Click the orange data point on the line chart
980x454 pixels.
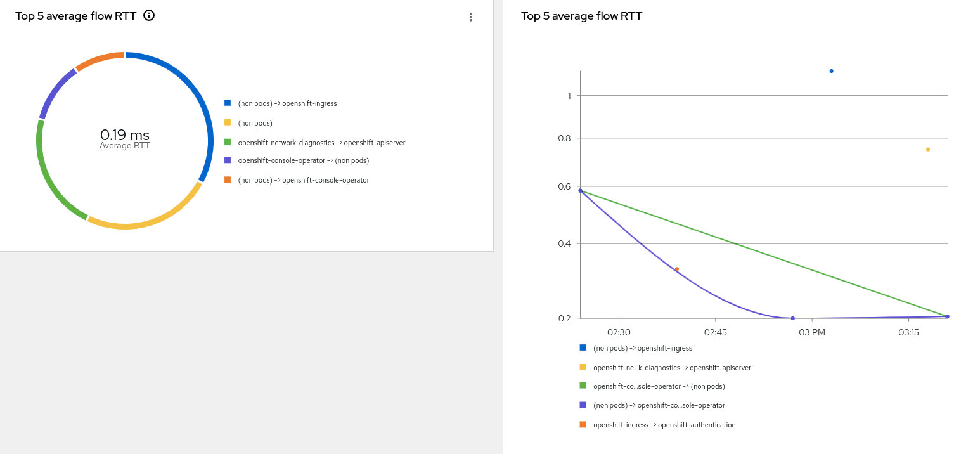[x=676, y=269]
